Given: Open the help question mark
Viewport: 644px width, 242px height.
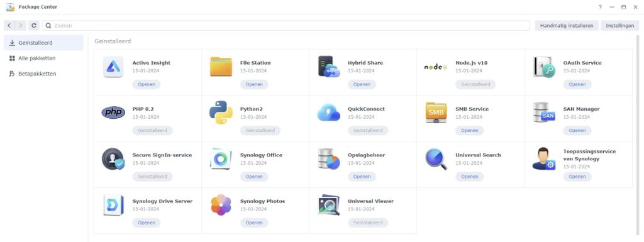Looking at the screenshot, I should [600, 7].
